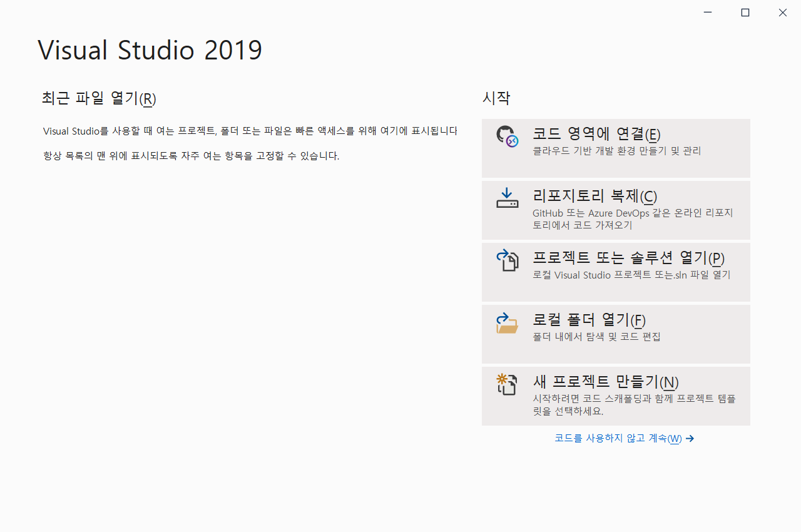The height and width of the screenshot is (532, 801).
Task: Click the 로컬 Visual Studio 프로젝트 또는.sln 파일 열기 text
Action: (631, 275)
